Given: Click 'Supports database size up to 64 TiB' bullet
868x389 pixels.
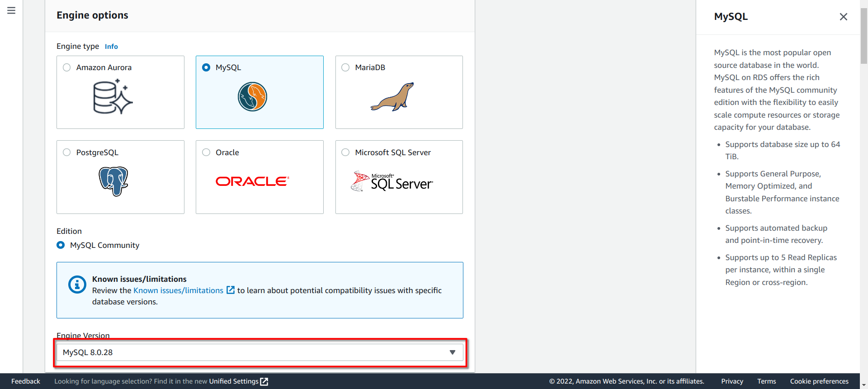Looking at the screenshot, I should [x=783, y=150].
